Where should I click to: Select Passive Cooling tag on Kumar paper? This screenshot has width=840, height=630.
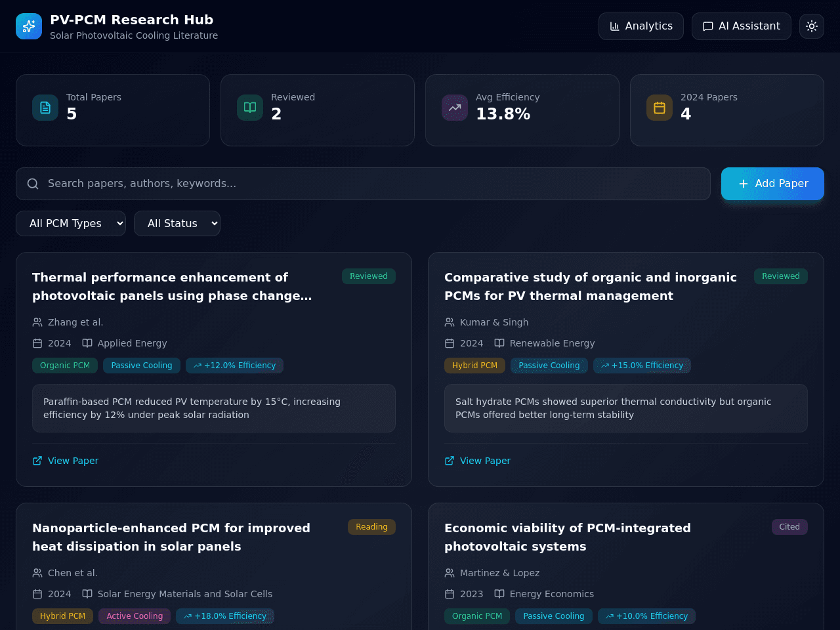(x=549, y=366)
